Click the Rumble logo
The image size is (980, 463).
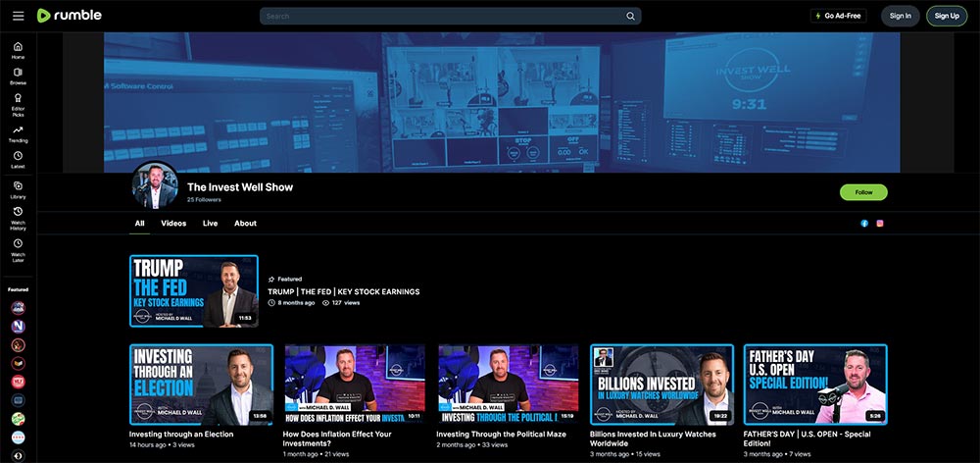pyautogui.click(x=70, y=16)
